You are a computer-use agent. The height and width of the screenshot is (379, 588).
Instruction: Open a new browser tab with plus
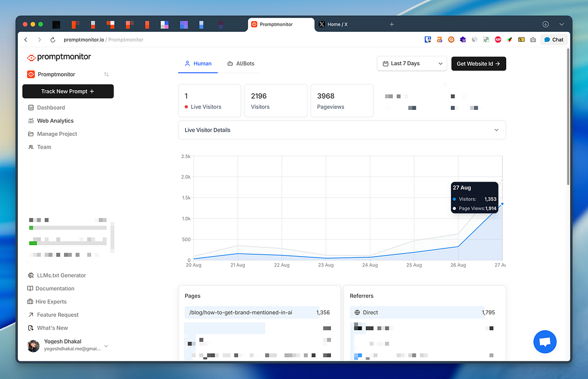(x=392, y=24)
